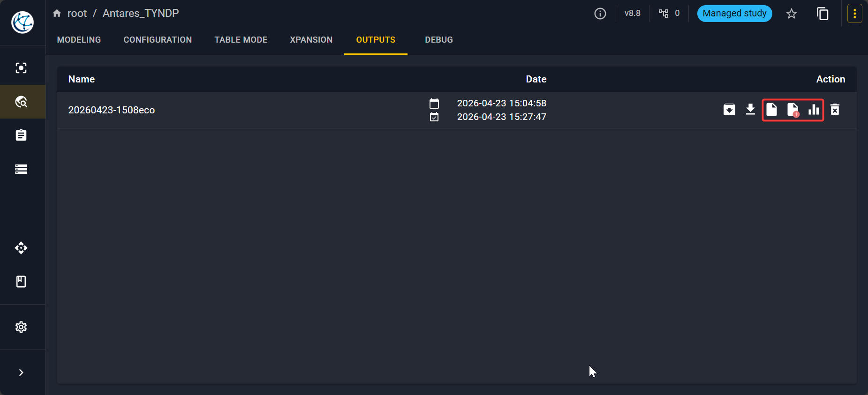Click the root breadcrumb link

[x=77, y=13]
